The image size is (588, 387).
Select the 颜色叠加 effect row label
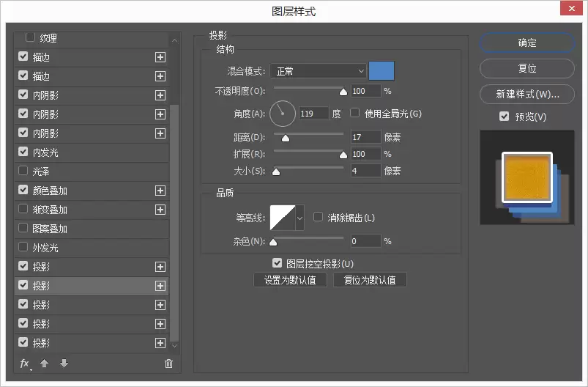[x=50, y=191]
